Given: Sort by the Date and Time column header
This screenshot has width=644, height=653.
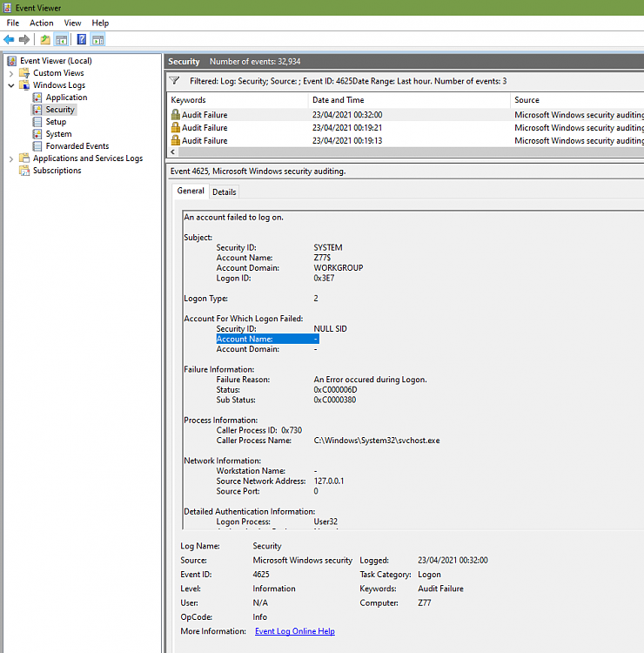Looking at the screenshot, I should point(409,100).
